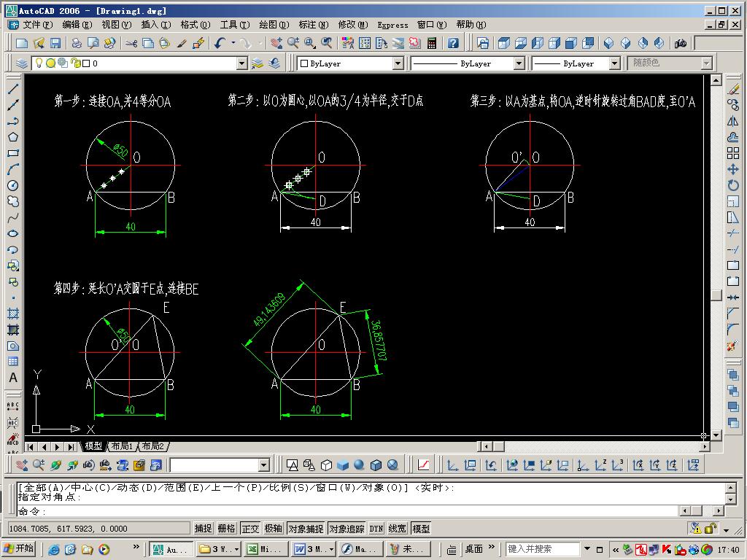Open the Express menu
This screenshot has height=560, width=747.
(x=392, y=25)
